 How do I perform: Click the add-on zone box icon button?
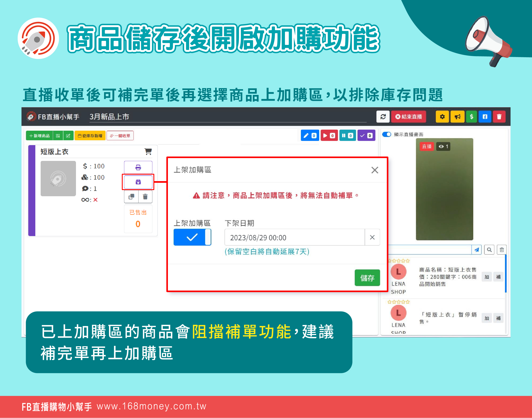(x=138, y=182)
